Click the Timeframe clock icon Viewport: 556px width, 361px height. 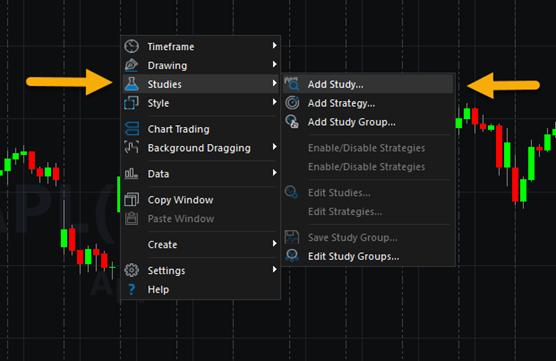132,46
